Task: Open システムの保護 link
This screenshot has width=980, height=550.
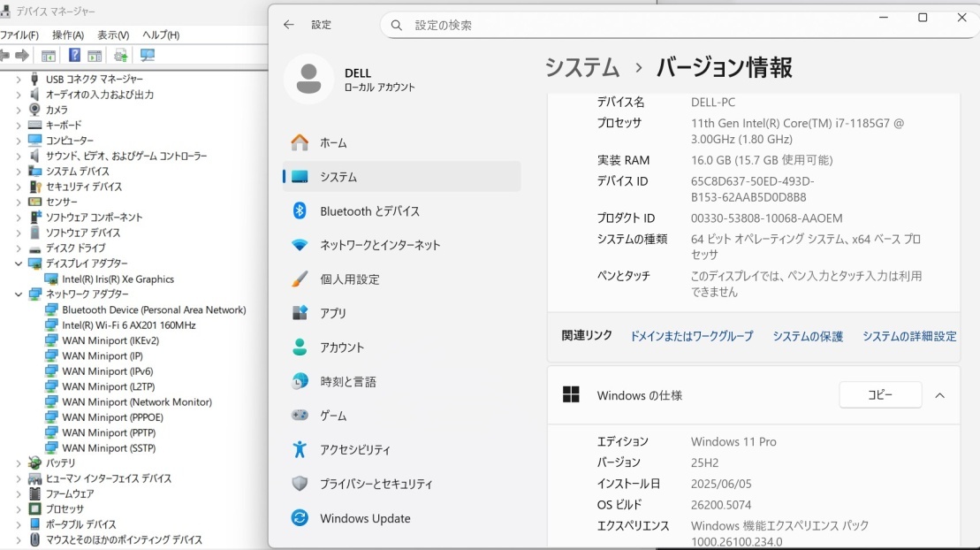Action: 807,336
